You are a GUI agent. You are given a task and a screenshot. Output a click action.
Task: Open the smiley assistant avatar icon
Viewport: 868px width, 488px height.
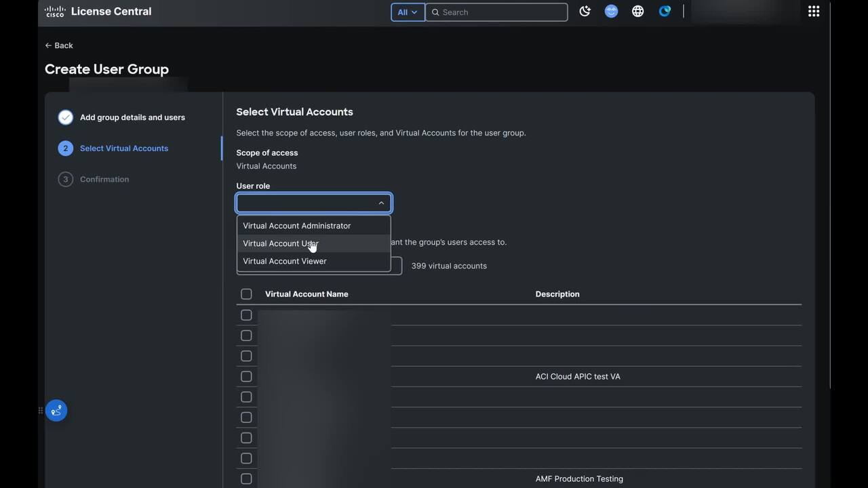[611, 12]
